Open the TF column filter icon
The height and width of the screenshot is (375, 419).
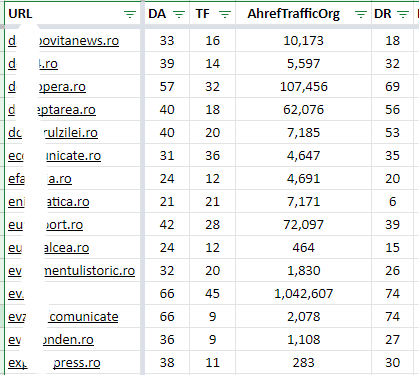click(x=225, y=14)
